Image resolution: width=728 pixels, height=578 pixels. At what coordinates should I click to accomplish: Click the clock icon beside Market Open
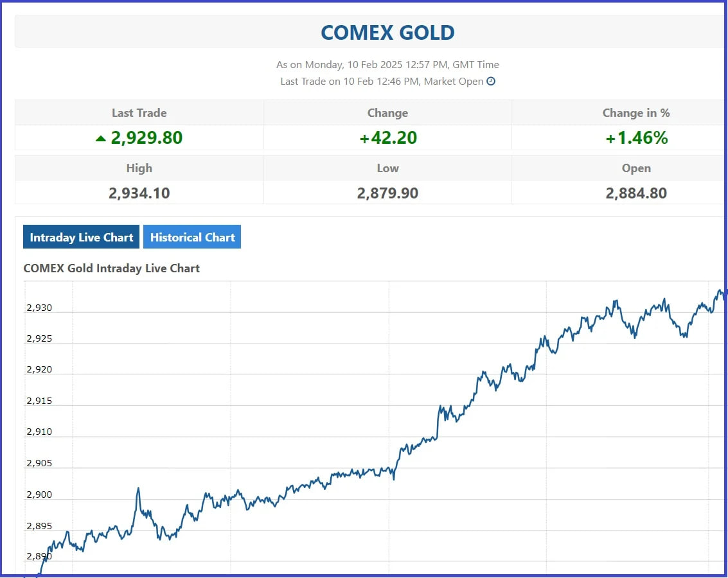click(x=491, y=81)
